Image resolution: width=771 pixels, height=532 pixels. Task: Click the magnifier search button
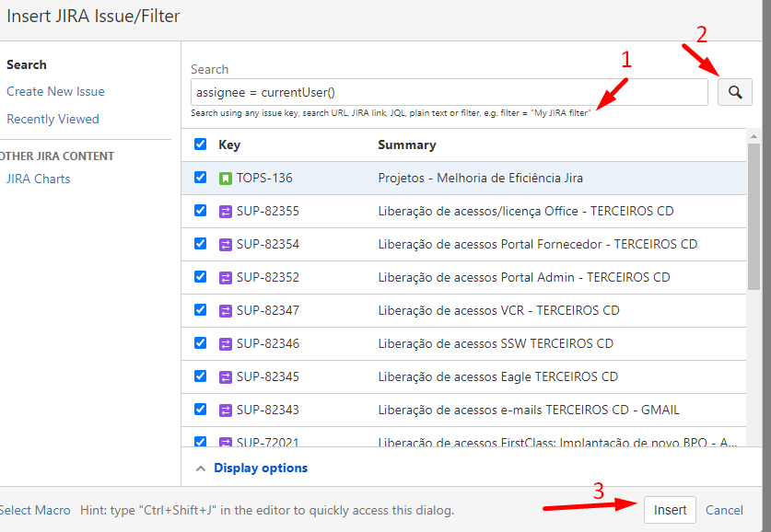pyautogui.click(x=734, y=92)
